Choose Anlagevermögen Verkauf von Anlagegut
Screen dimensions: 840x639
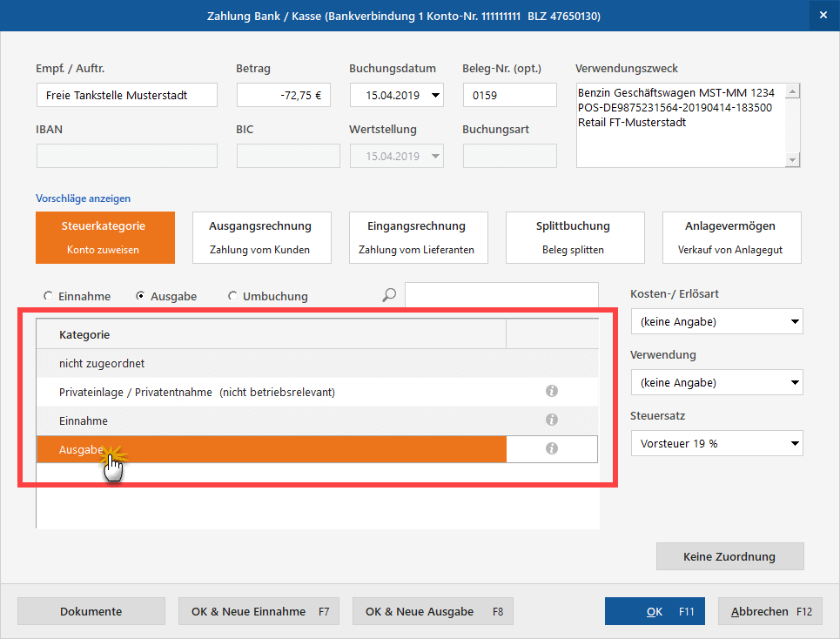pyautogui.click(x=732, y=238)
